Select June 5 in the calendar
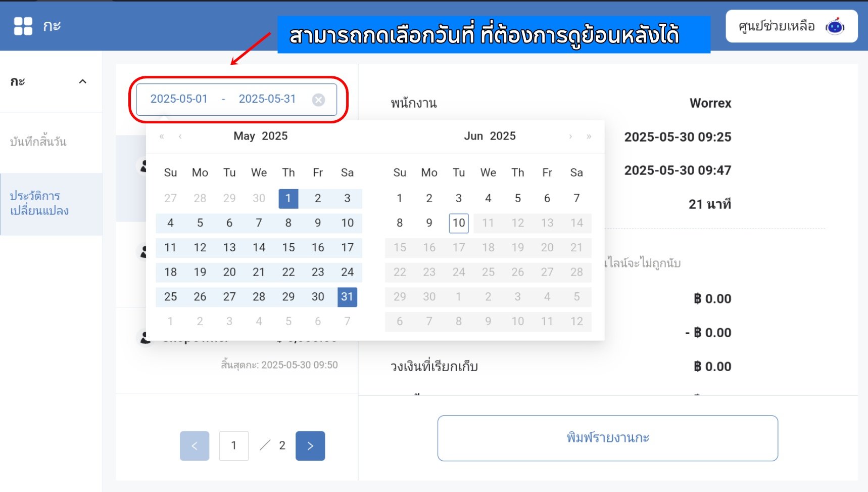The width and height of the screenshot is (868, 492). (518, 199)
